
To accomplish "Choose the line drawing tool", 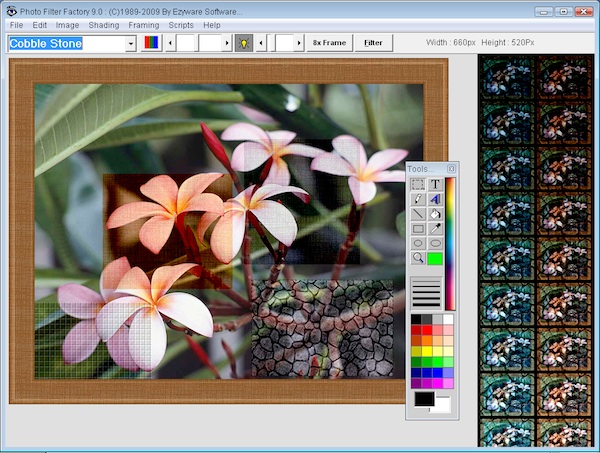I will pyautogui.click(x=418, y=213).
